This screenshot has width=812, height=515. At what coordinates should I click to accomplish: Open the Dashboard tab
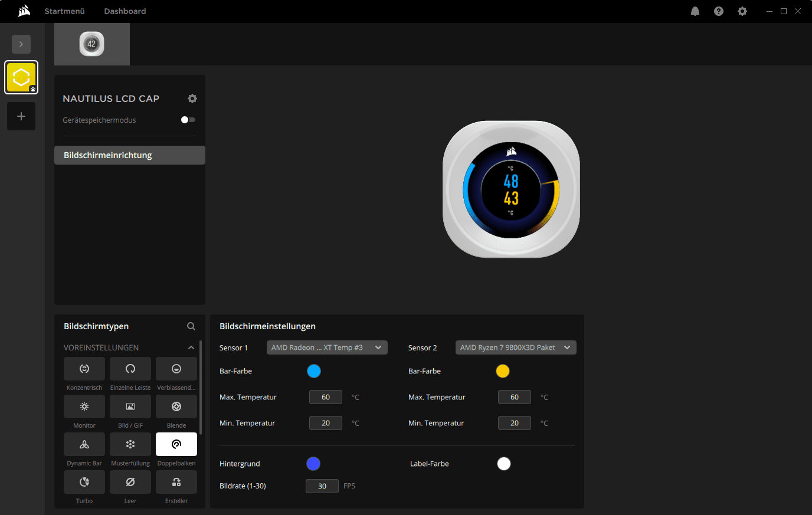point(125,11)
